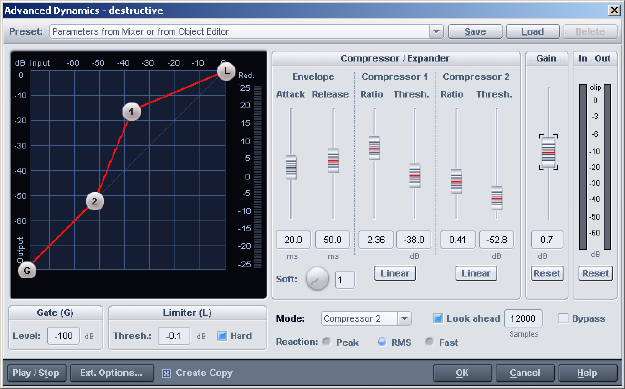Select curve node 2 on graph
The width and height of the screenshot is (625, 389).
coord(95,201)
